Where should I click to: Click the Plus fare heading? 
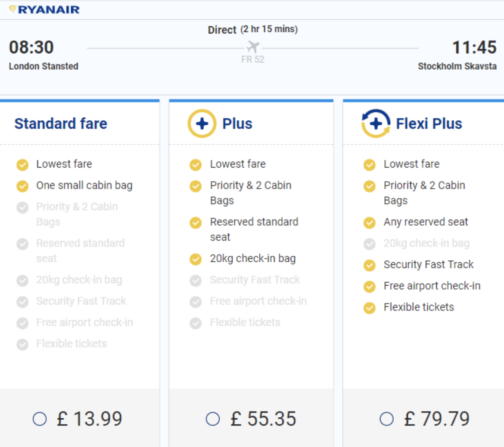(237, 124)
